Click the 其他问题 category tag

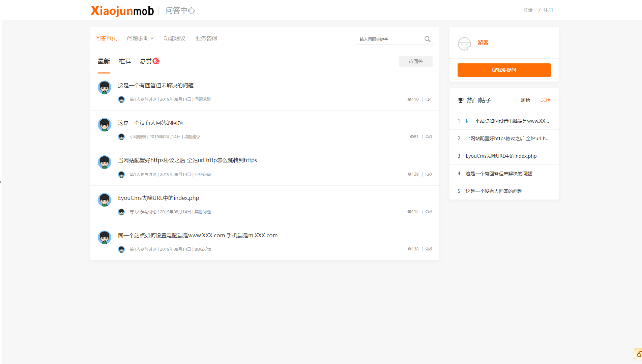[x=203, y=212]
